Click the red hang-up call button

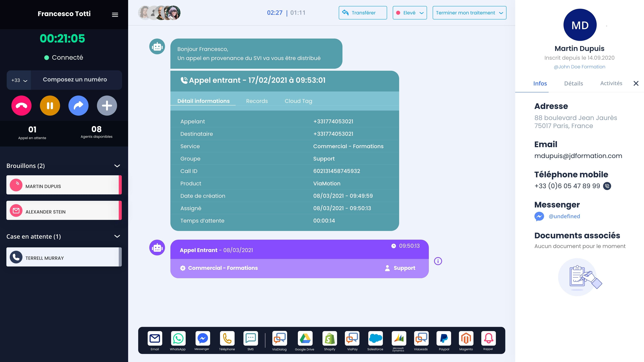pyautogui.click(x=21, y=105)
